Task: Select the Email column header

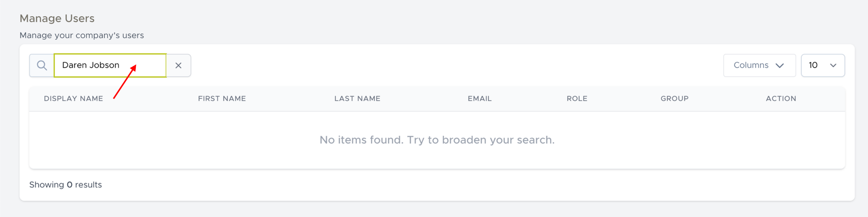Action: click(480, 98)
